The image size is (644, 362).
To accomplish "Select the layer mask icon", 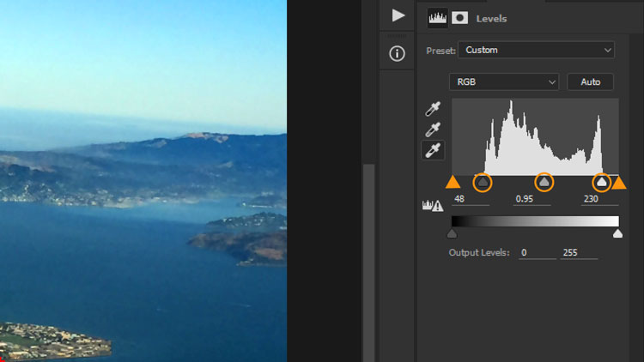I will click(459, 18).
